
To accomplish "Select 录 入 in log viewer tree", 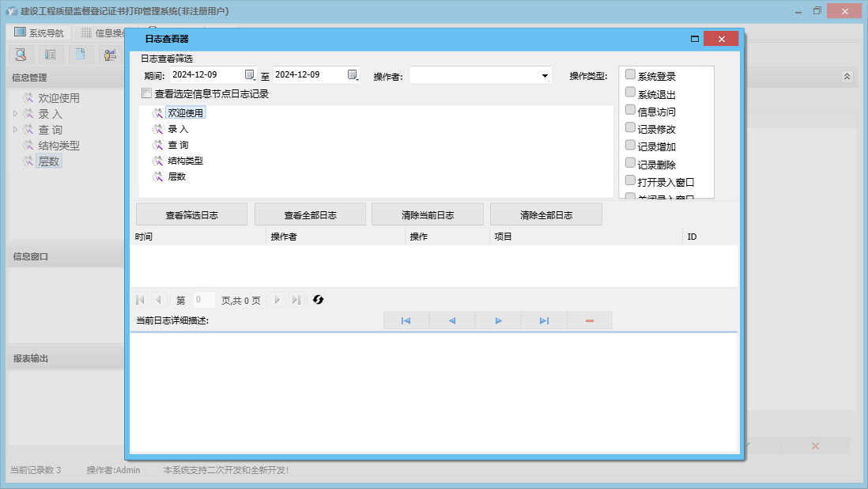I will (178, 129).
